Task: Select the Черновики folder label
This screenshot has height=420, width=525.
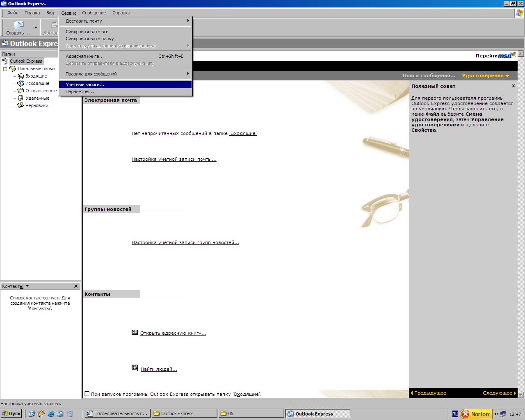Action: [37, 105]
